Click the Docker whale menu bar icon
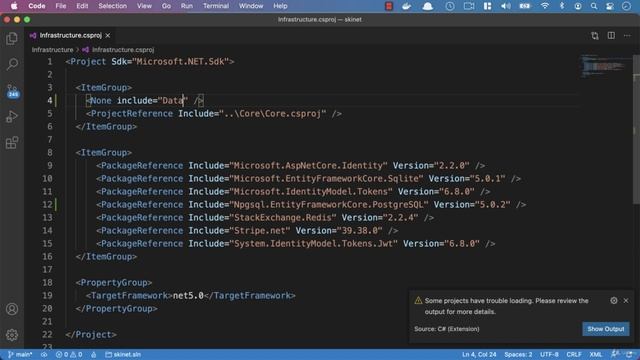640x360 pixels. click(x=407, y=6)
